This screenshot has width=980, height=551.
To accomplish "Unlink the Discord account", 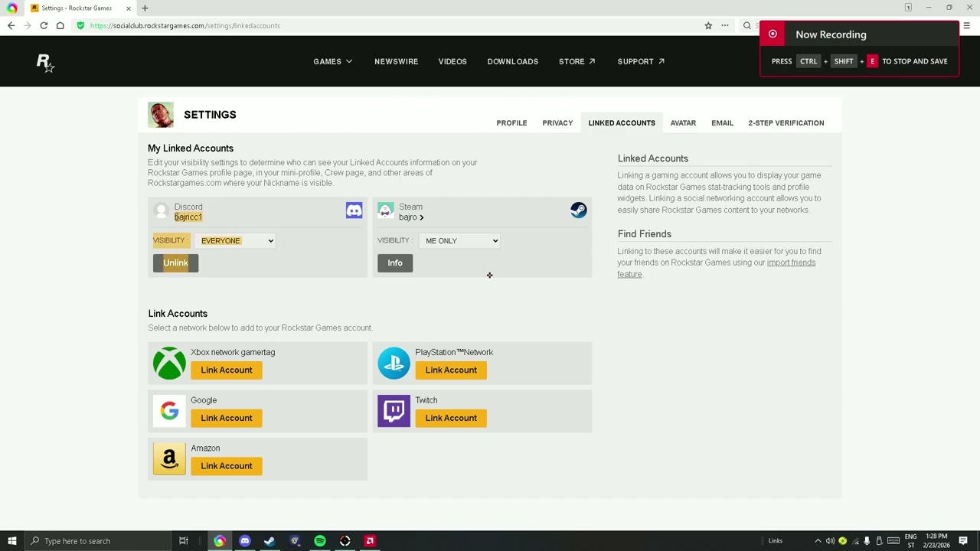I will 175,263.
